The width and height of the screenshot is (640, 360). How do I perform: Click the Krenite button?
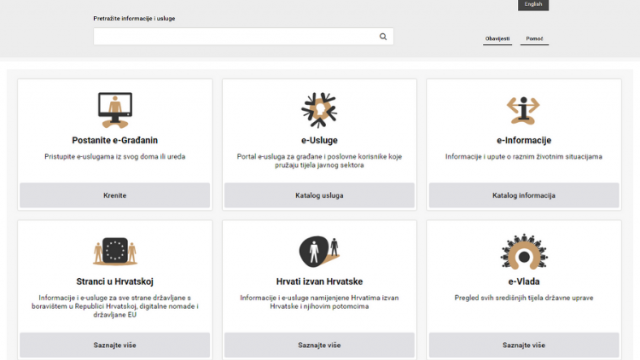pos(115,196)
